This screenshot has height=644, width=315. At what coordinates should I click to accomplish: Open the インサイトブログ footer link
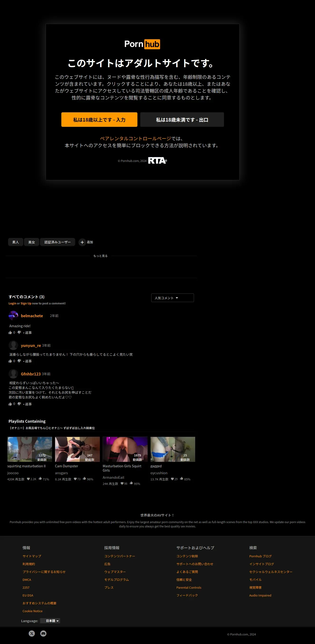(x=262, y=564)
